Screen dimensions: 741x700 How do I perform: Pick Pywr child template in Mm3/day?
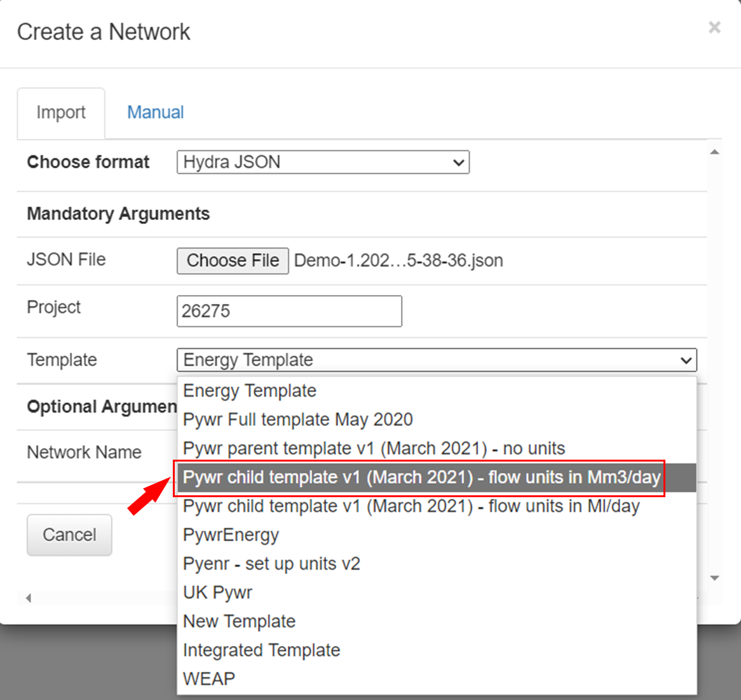pos(421,477)
